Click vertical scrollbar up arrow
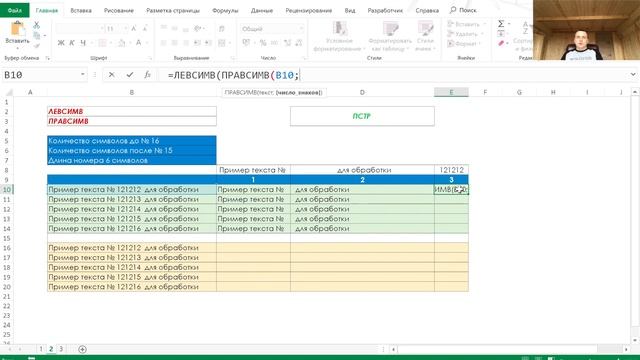 pyautogui.click(x=635, y=93)
